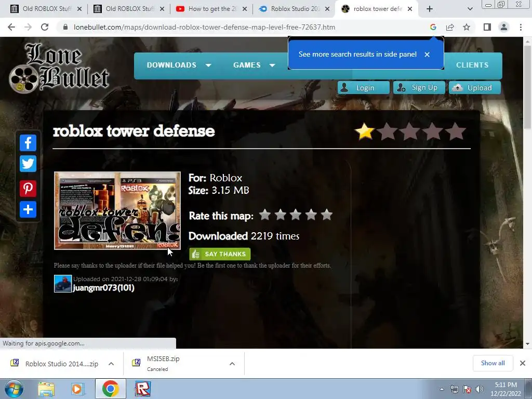Open options for MSI5EB.zip download
Image resolution: width=532 pixels, height=399 pixels.
(232, 364)
